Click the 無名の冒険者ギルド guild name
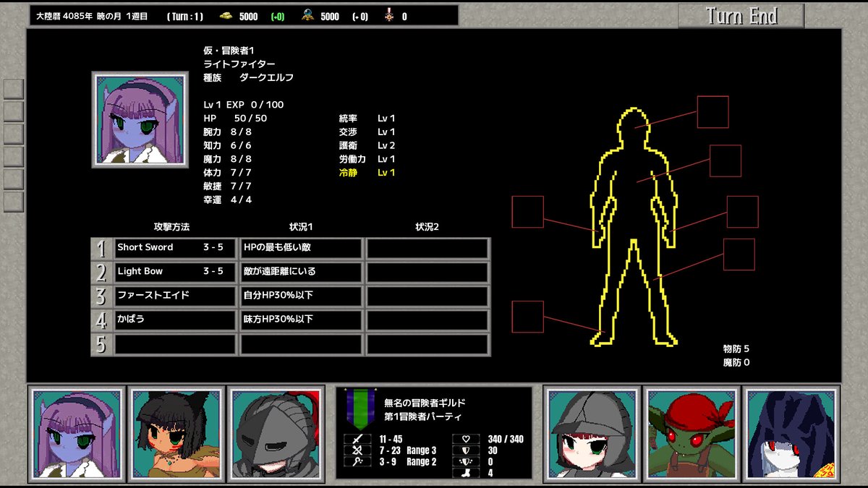Screen dimensions: 868x488 point(425,403)
